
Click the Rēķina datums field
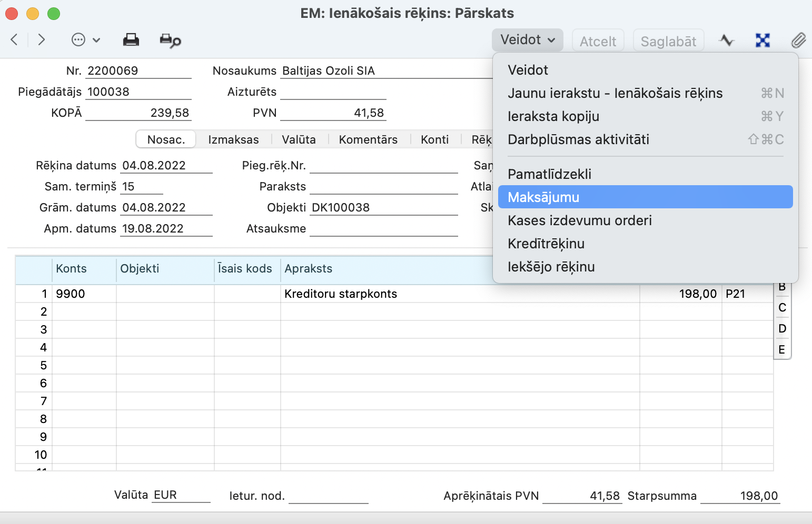coord(165,166)
